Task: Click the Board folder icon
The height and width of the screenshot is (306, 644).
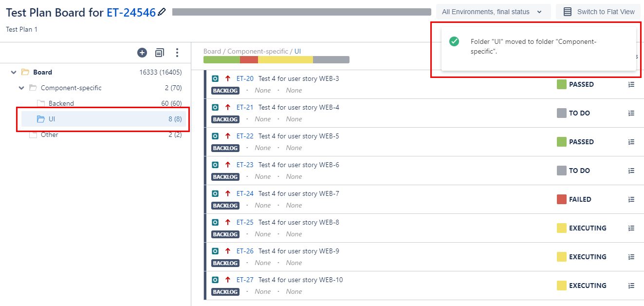Action: point(25,72)
